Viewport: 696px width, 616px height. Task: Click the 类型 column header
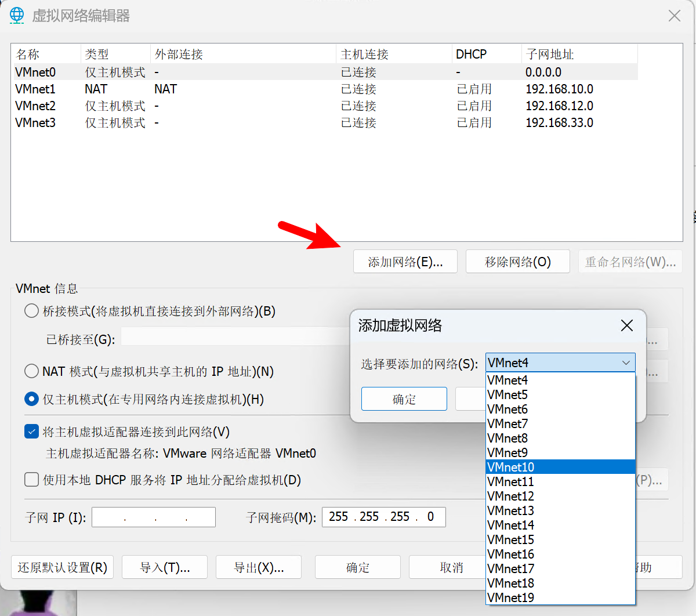click(x=115, y=54)
